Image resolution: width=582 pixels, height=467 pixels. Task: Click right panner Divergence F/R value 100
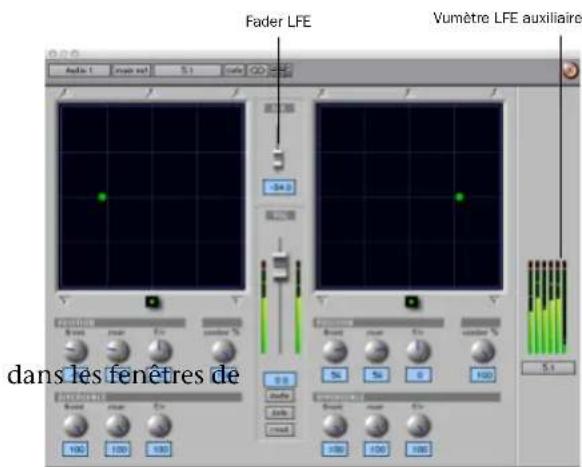pyautogui.click(x=419, y=449)
